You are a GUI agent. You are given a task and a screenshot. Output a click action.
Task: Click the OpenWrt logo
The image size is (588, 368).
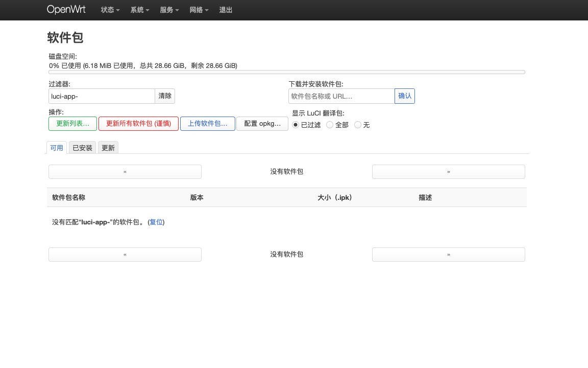(66, 10)
